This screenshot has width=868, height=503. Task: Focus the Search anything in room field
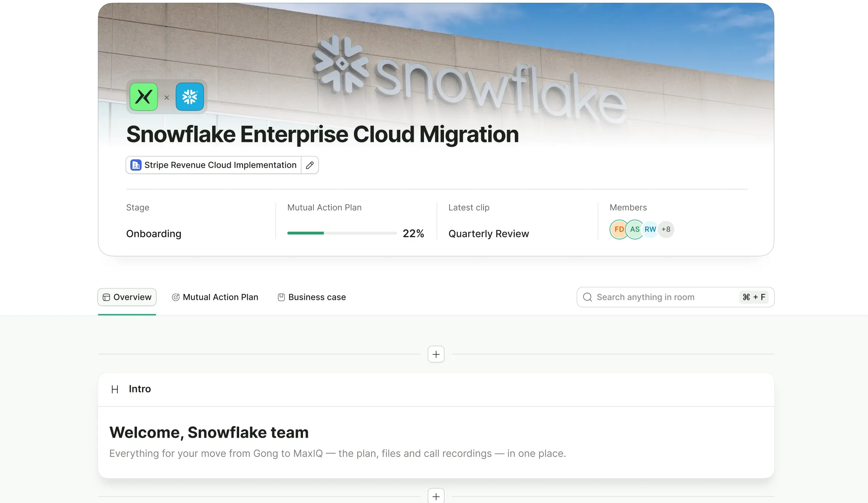[x=675, y=297]
